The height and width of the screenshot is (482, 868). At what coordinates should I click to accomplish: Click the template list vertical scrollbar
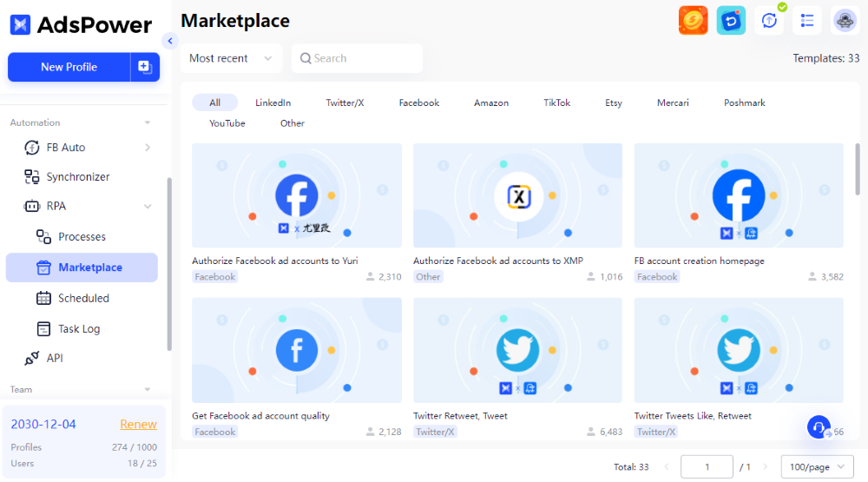point(858,169)
